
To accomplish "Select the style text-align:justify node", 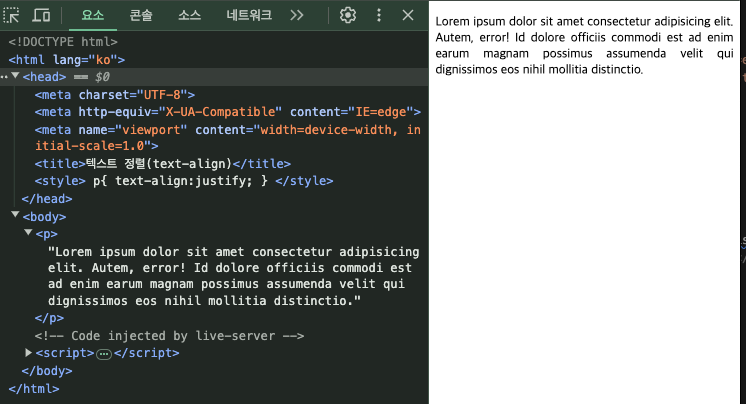I will pyautogui.click(x=184, y=181).
